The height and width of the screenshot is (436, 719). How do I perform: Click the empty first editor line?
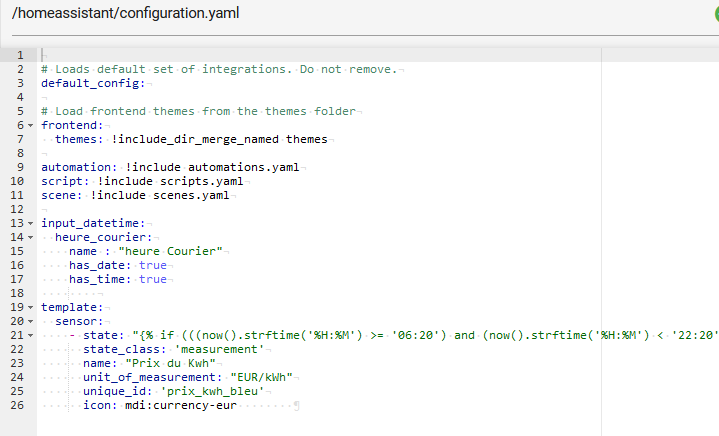(319, 55)
